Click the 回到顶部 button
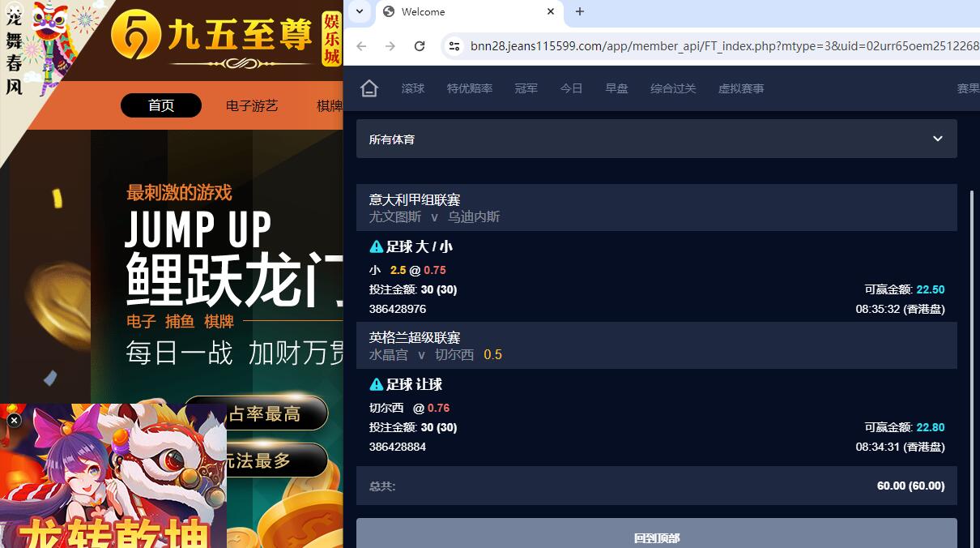Image resolution: width=980 pixels, height=548 pixels. coord(657,535)
